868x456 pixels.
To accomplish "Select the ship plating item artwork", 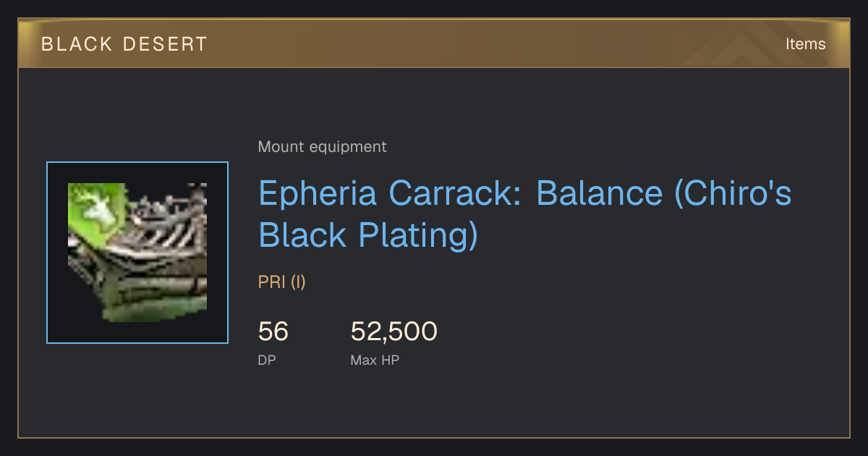I will (x=137, y=253).
